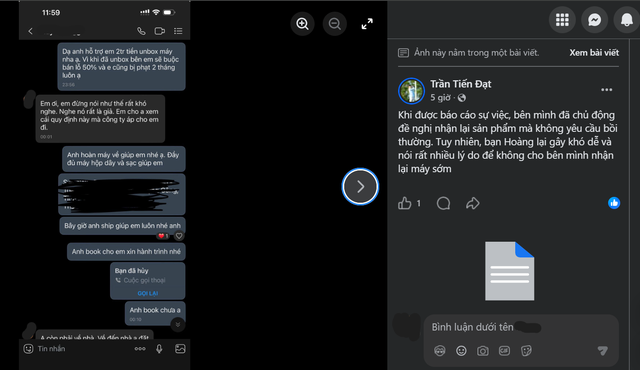Zoom out of the photo
Image resolution: width=640 pixels, height=370 pixels.
click(x=335, y=24)
